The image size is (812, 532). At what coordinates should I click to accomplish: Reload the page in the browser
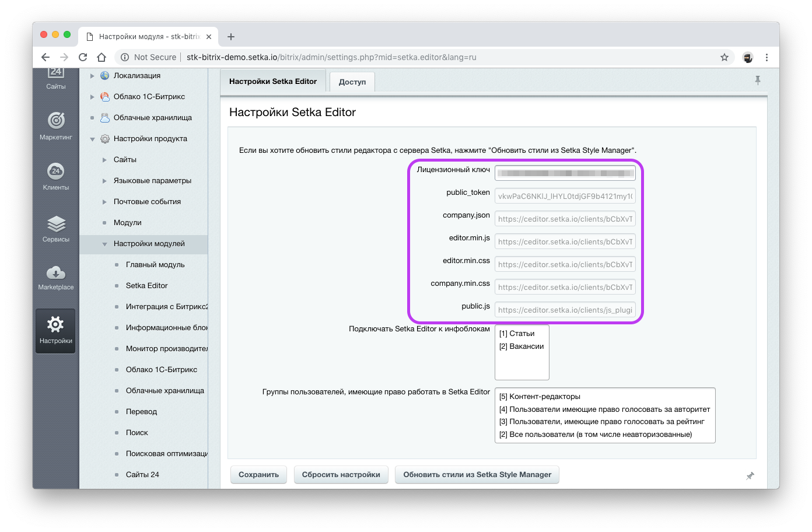tap(83, 57)
